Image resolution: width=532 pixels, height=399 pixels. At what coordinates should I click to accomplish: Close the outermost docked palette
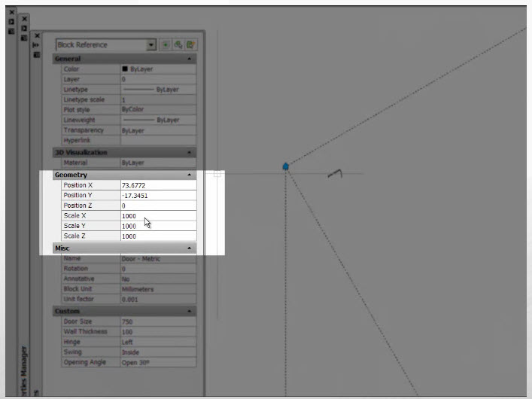(11, 12)
